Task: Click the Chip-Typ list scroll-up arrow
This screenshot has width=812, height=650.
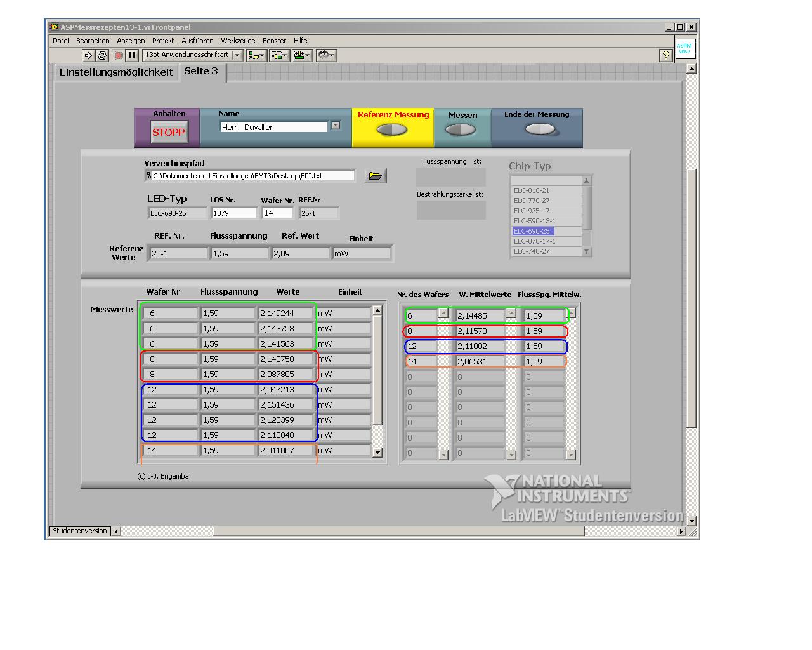Action: click(587, 181)
